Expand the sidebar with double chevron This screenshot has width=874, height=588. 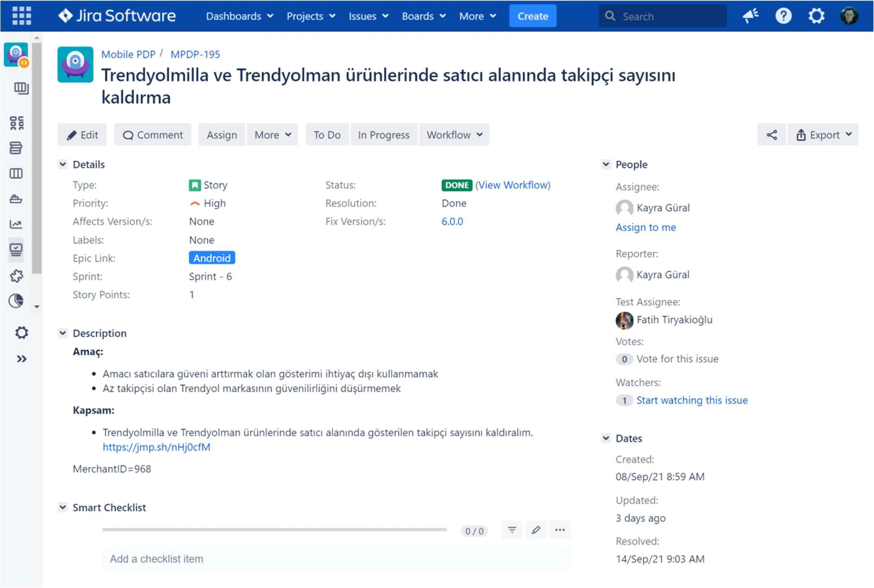click(21, 359)
